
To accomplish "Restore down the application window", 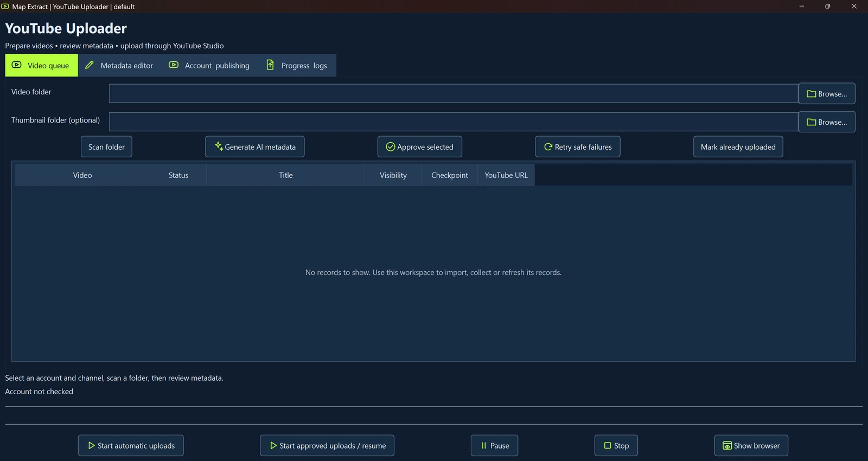I will point(828,7).
